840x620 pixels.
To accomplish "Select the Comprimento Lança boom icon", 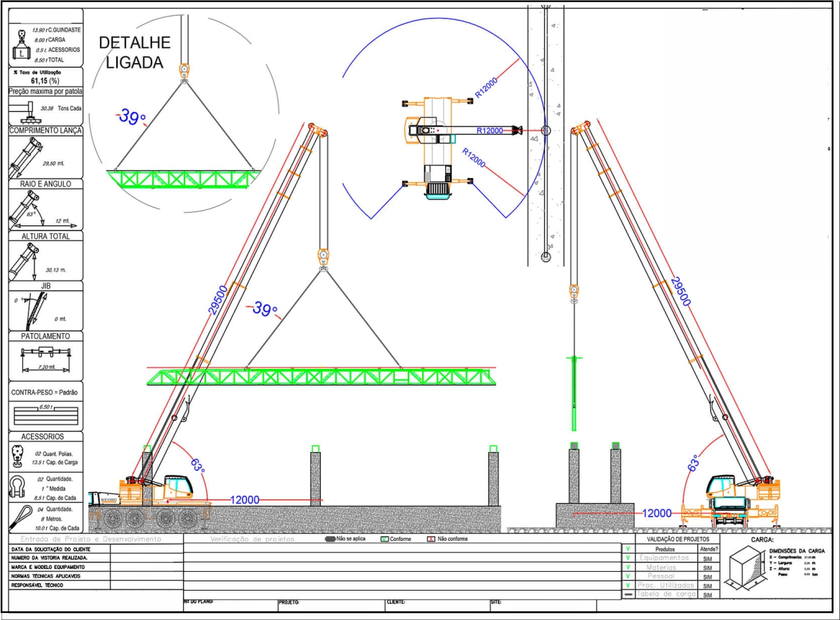I will pyautogui.click(x=26, y=158).
